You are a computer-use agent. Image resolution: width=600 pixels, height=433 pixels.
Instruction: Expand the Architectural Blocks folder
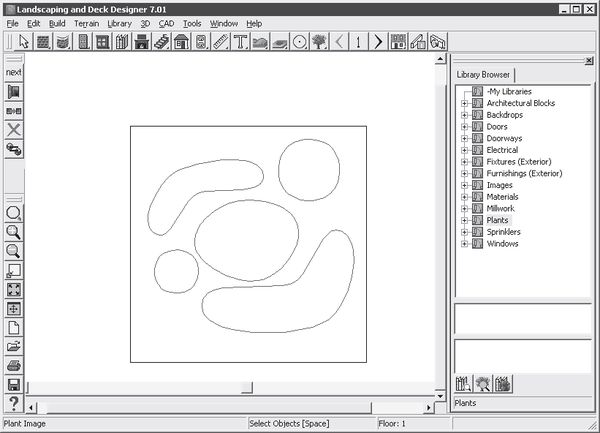point(464,104)
